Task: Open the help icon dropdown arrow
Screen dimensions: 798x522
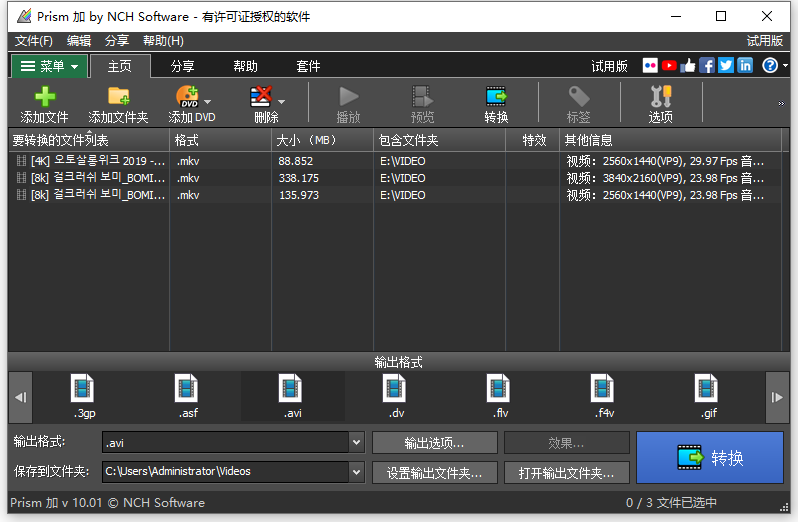Action: coord(785,66)
